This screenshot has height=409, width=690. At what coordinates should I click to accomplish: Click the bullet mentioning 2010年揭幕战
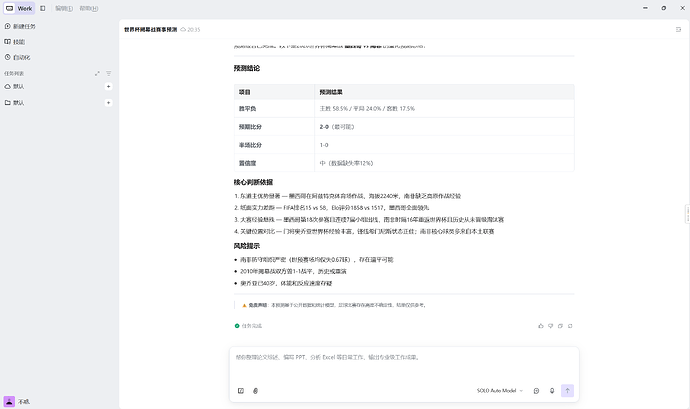coord(294,271)
